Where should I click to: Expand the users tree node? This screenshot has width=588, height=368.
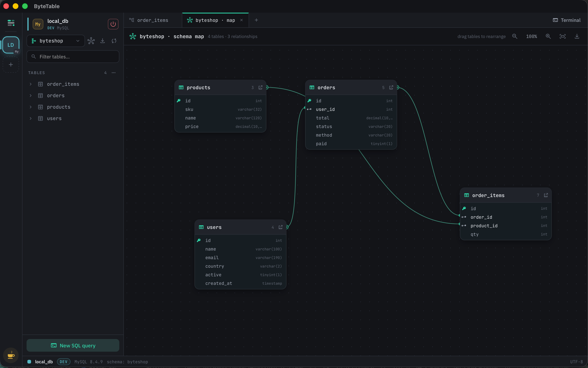pyautogui.click(x=30, y=118)
